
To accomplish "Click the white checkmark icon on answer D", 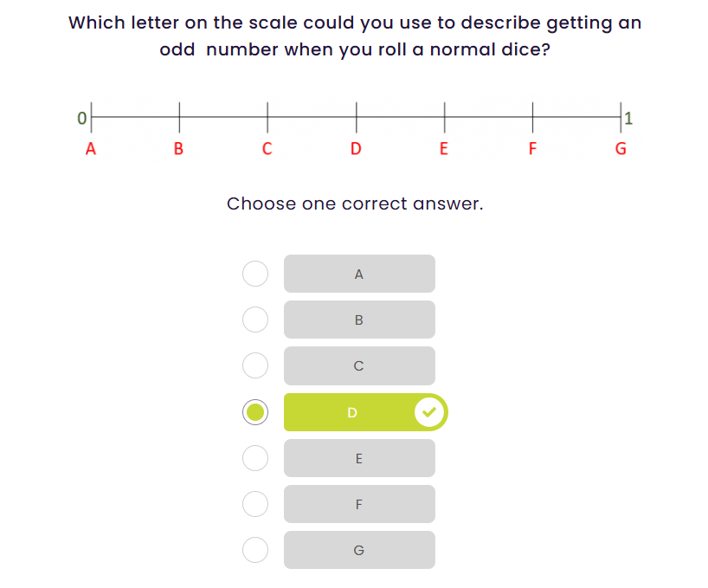I will click(x=429, y=412).
